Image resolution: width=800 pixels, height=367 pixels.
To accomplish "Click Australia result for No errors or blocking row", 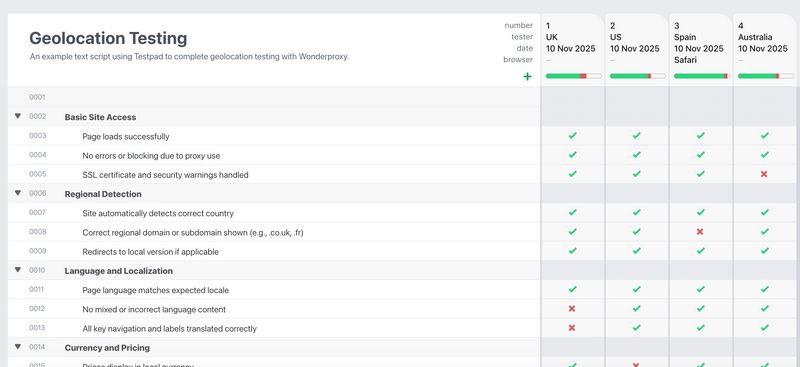I will click(764, 155).
